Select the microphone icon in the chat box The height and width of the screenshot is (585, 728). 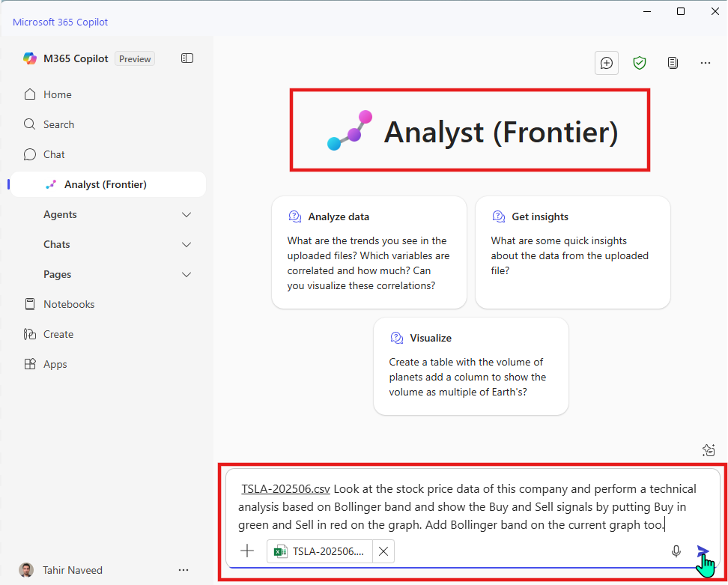coord(676,551)
